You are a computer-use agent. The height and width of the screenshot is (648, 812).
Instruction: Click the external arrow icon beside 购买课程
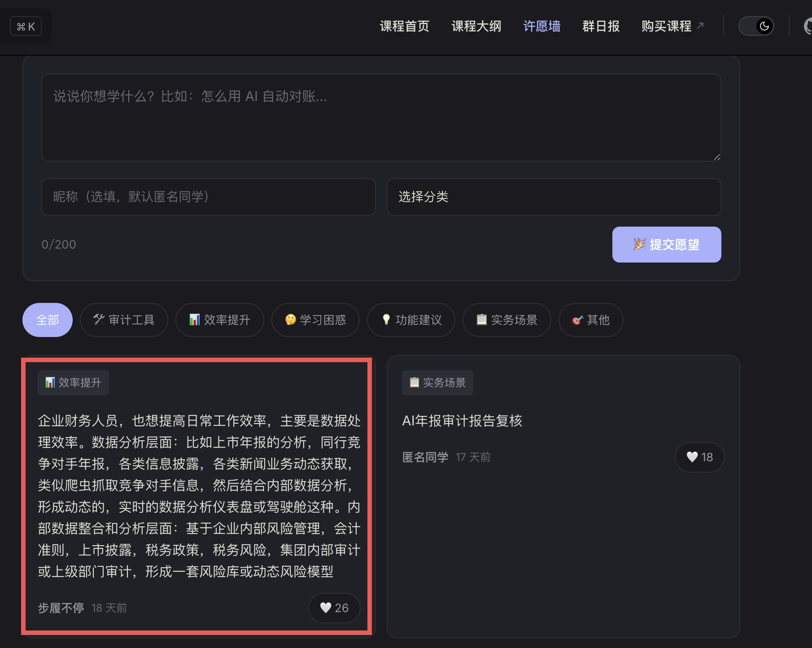tap(700, 26)
